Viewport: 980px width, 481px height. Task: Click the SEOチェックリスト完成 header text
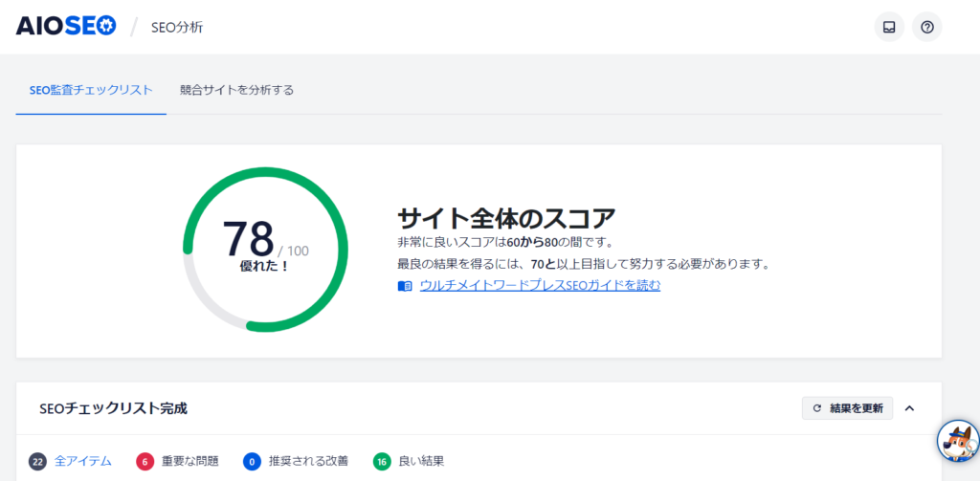point(113,408)
